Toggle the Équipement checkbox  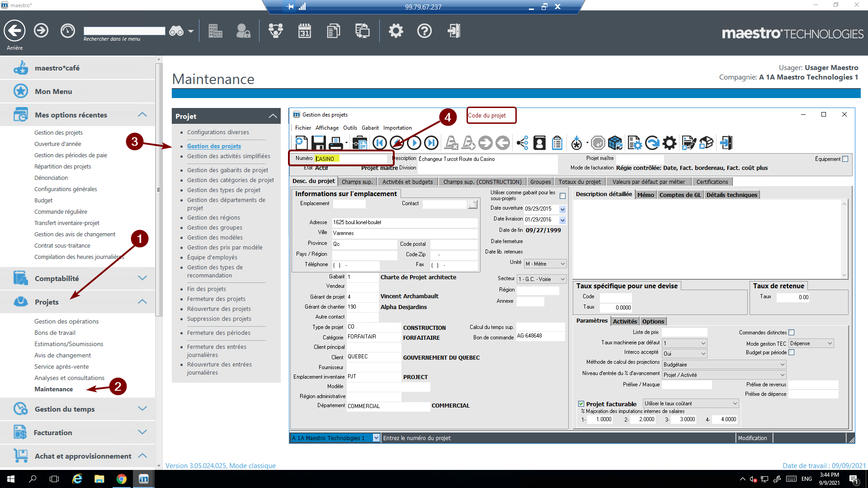point(845,159)
